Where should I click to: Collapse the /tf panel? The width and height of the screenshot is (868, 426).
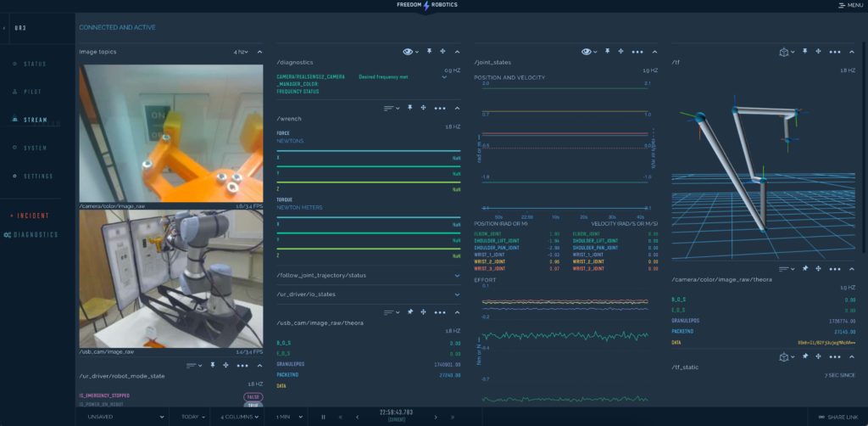pos(853,52)
